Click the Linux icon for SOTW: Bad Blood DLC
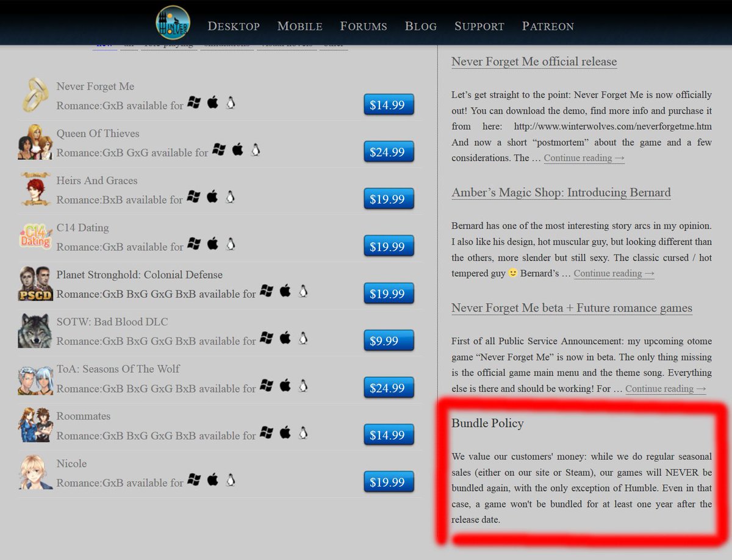Screen dimensions: 732x560 coord(303,338)
